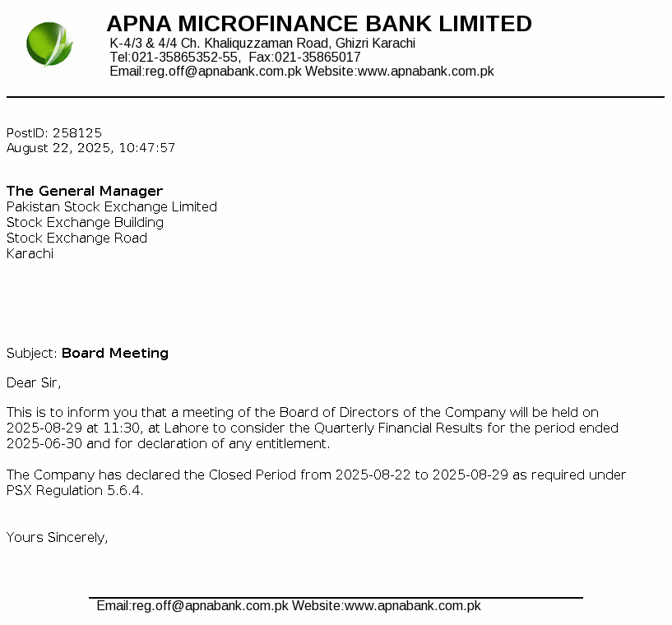Click the bold "Board Meeting" subject

pyautogui.click(x=115, y=354)
